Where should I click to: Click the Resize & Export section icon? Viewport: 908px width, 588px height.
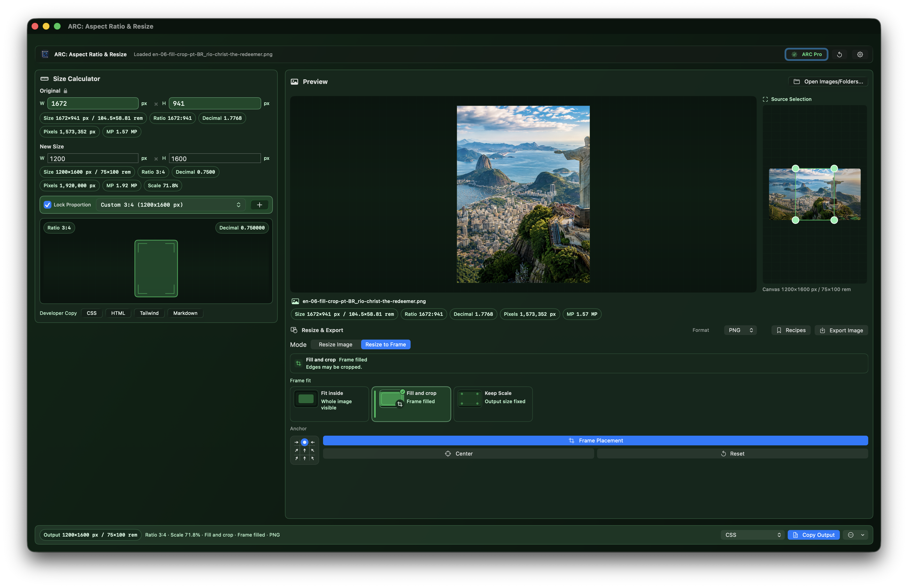pyautogui.click(x=294, y=330)
